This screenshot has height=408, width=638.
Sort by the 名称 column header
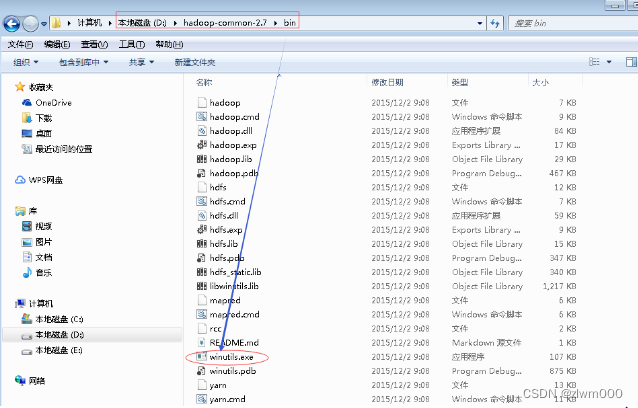coord(204,83)
